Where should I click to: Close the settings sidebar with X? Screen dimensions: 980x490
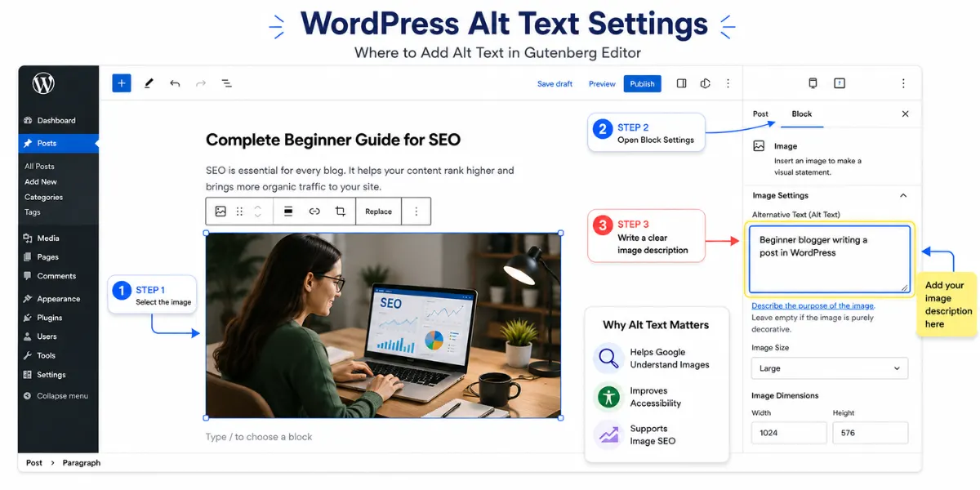click(905, 114)
